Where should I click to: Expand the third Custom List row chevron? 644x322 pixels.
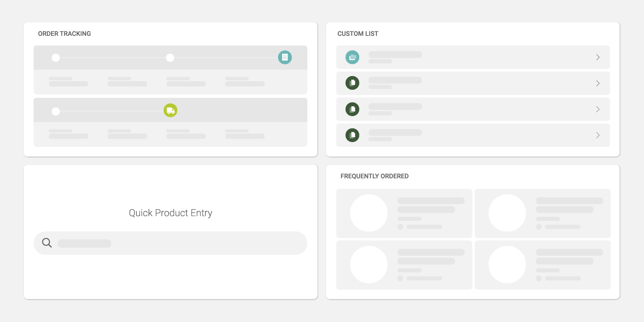[598, 109]
